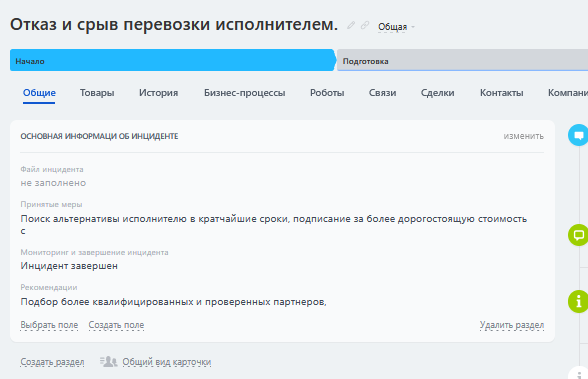This screenshot has height=379, width=588.
Task: Click the Файл инцидента empty value
Action: coord(53,183)
